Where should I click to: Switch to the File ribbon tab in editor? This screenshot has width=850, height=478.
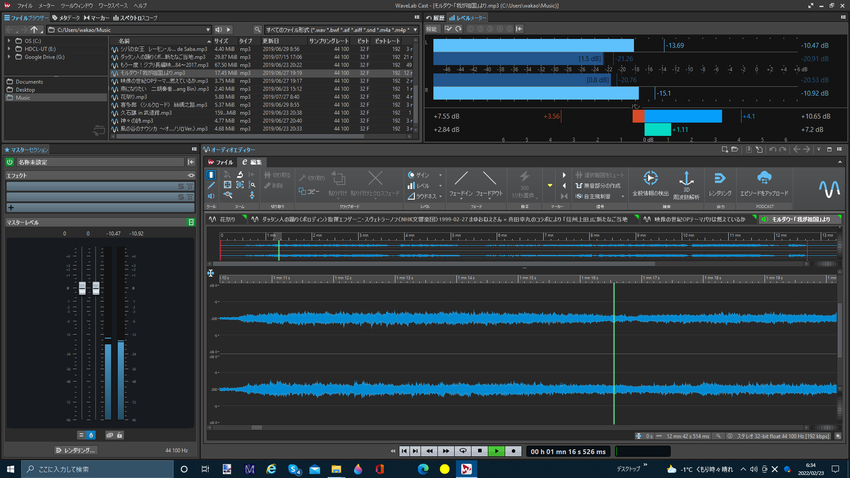(x=221, y=162)
